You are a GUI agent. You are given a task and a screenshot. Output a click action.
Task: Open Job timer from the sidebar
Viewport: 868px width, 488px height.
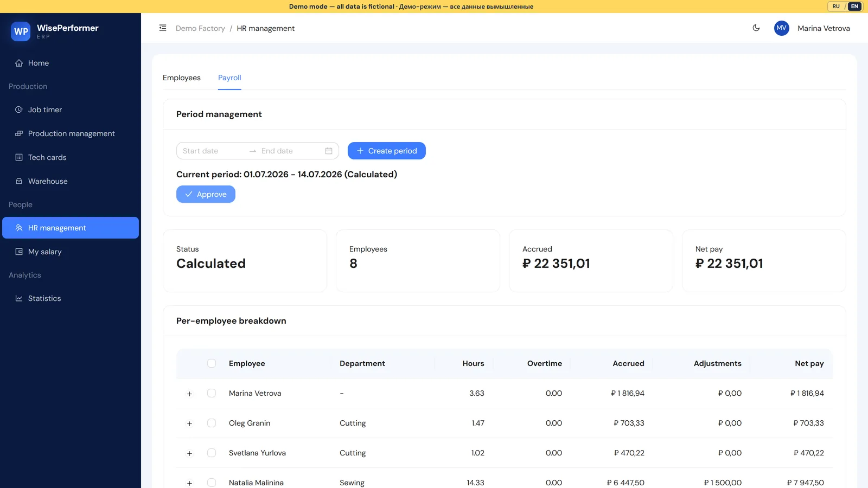tap(71, 110)
